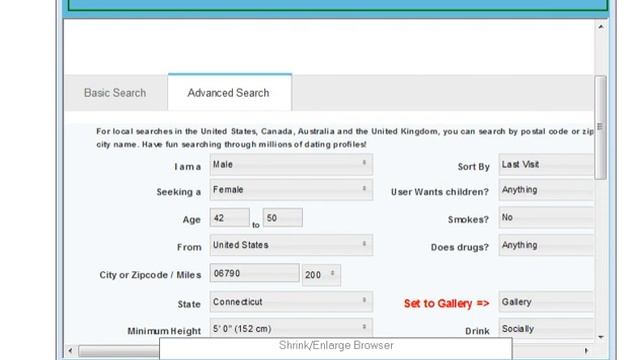Click the 'Sort By' label
Viewport: 640px width, 360px height.
tap(473, 167)
